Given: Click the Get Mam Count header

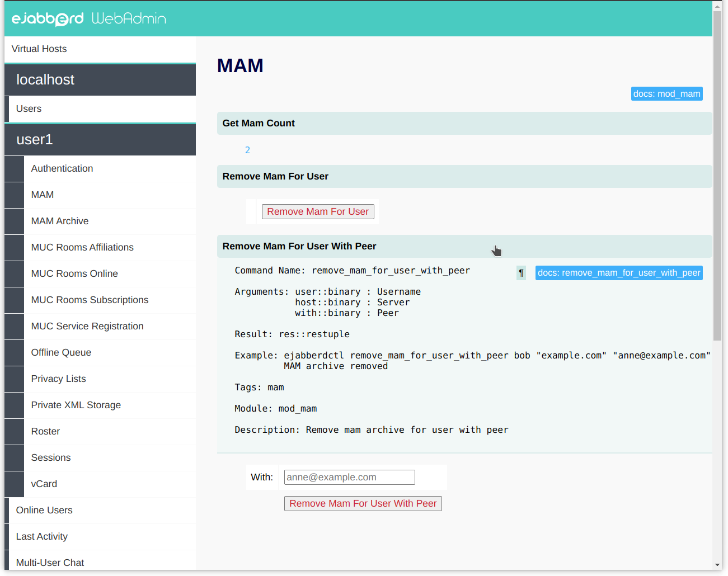Looking at the screenshot, I should [x=464, y=124].
